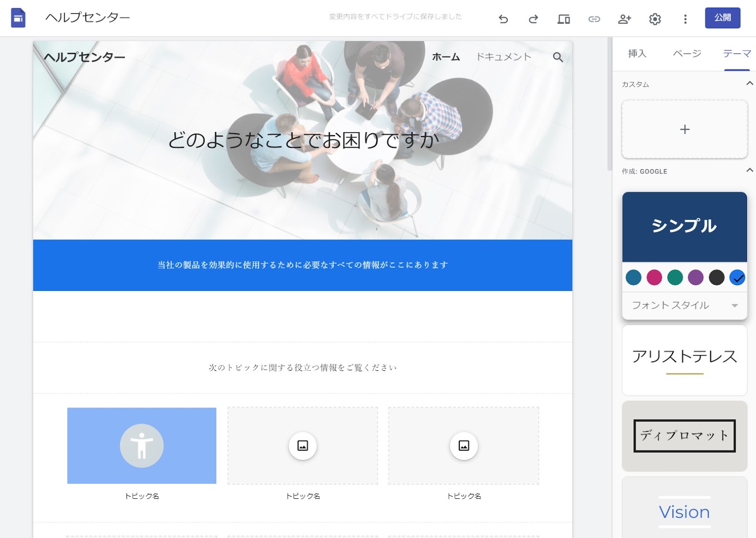Open the ドキュメント page link
This screenshot has width=756, height=538.
[505, 57]
